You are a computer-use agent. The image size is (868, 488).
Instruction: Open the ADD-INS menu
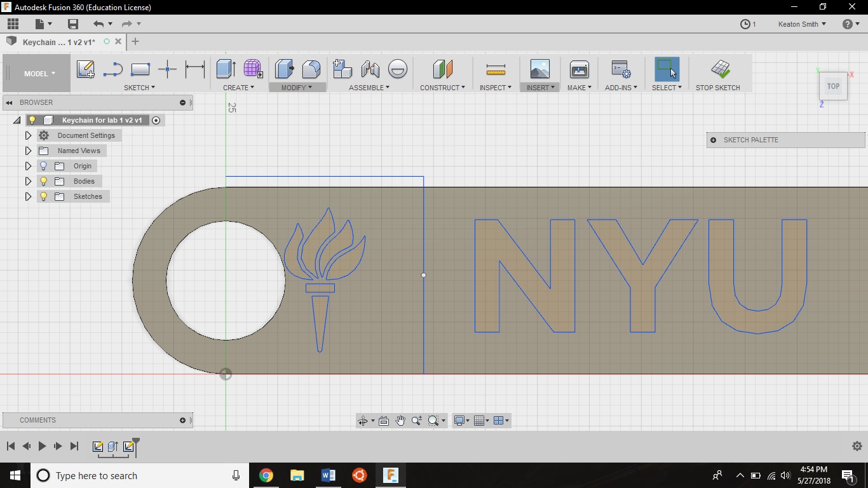[621, 88]
